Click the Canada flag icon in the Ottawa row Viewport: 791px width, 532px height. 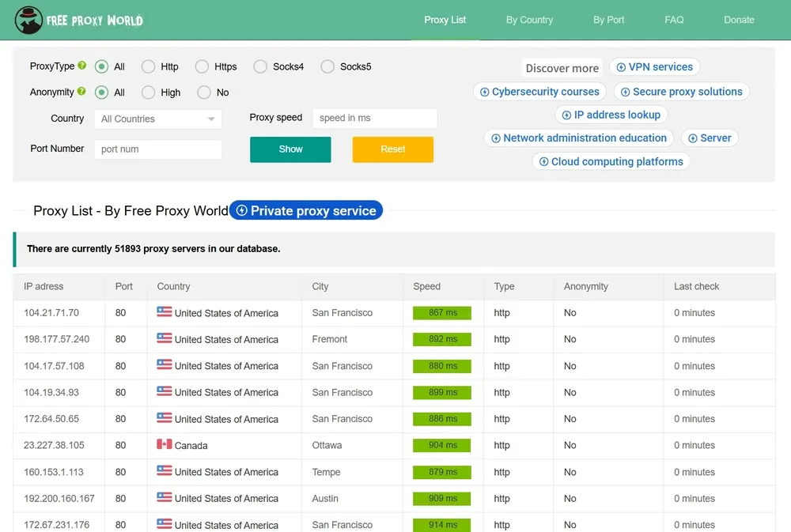click(165, 445)
